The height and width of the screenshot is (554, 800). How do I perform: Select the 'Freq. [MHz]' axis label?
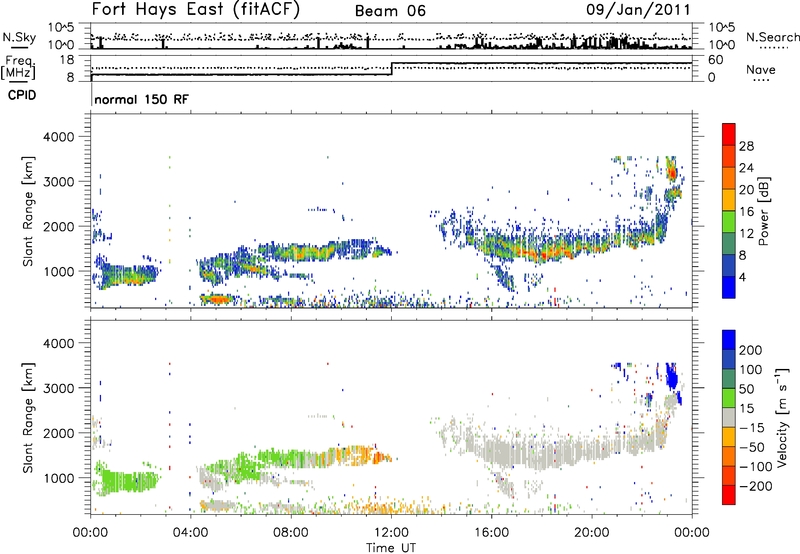coord(18,68)
